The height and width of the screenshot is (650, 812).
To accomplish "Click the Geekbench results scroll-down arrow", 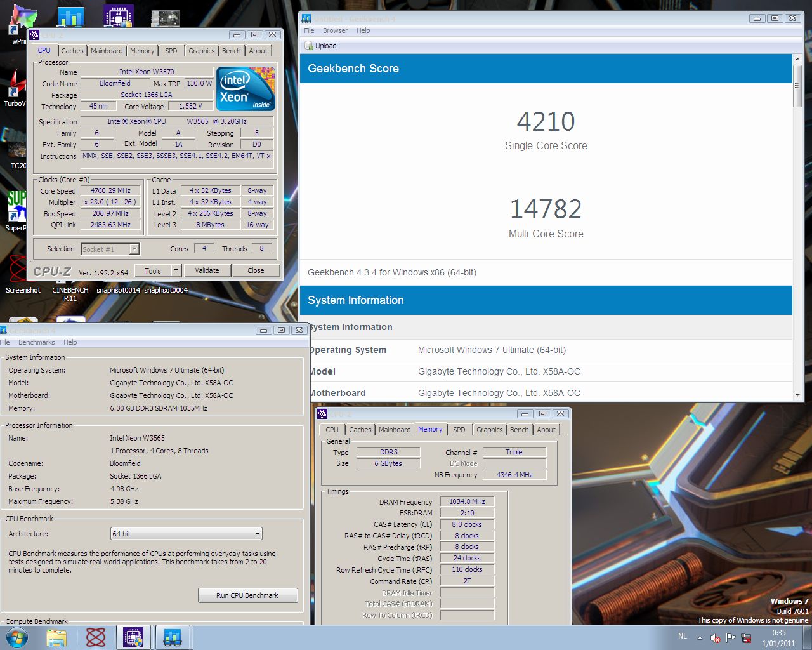I will click(797, 395).
